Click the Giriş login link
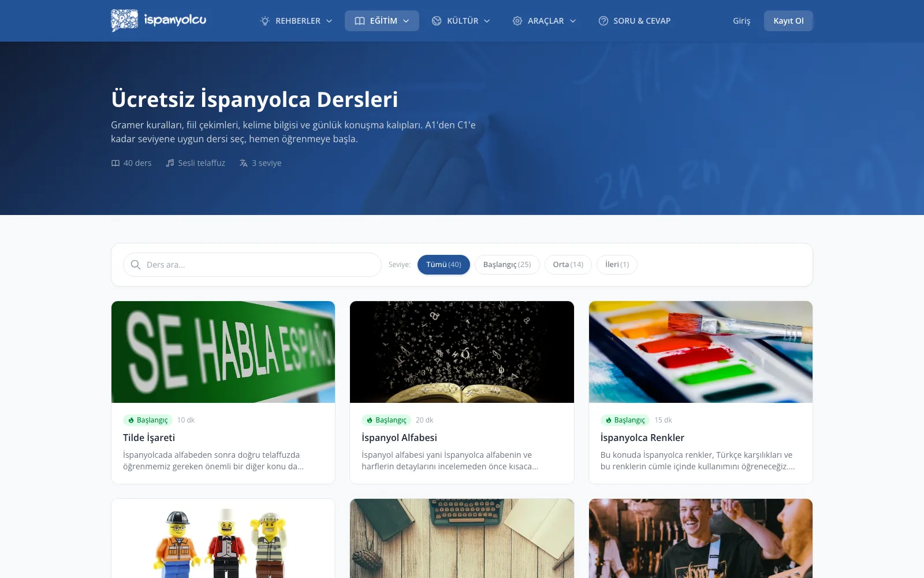 [742, 21]
